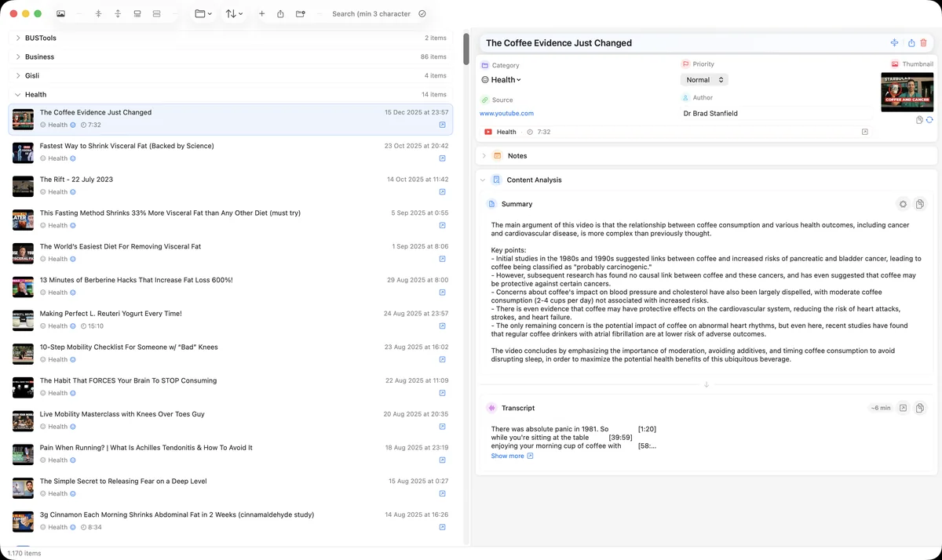Refresh the thumbnail with the blue reload icon
The width and height of the screenshot is (942, 560).
point(929,120)
